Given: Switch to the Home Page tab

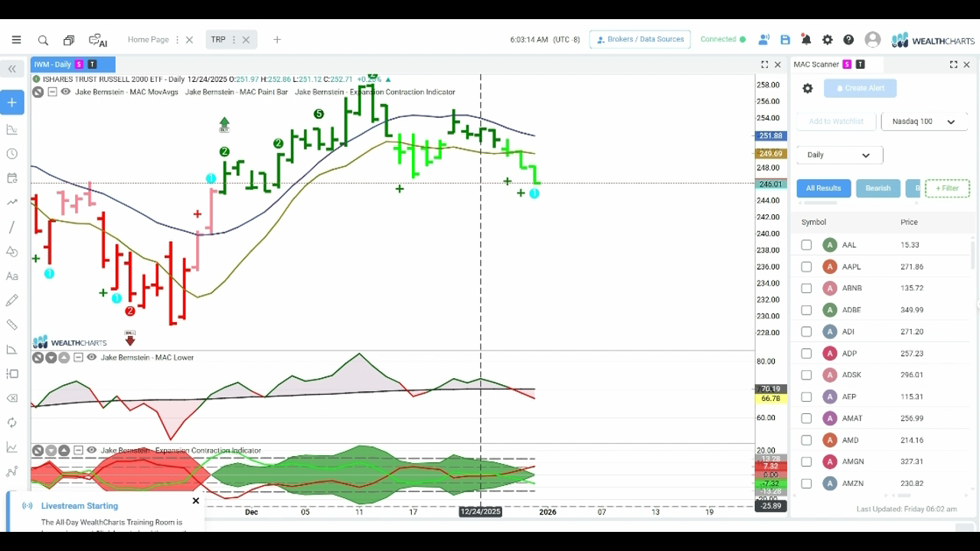Looking at the screenshot, I should pyautogui.click(x=149, y=40).
